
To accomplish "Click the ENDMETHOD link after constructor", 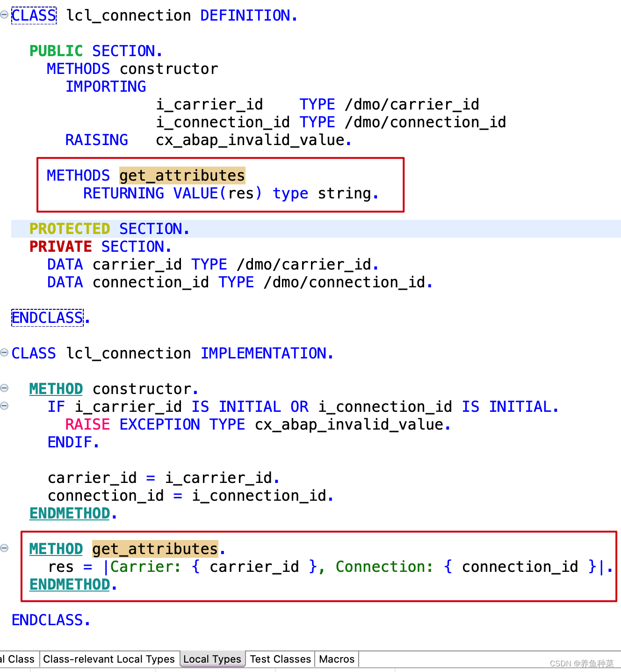I will (x=69, y=513).
